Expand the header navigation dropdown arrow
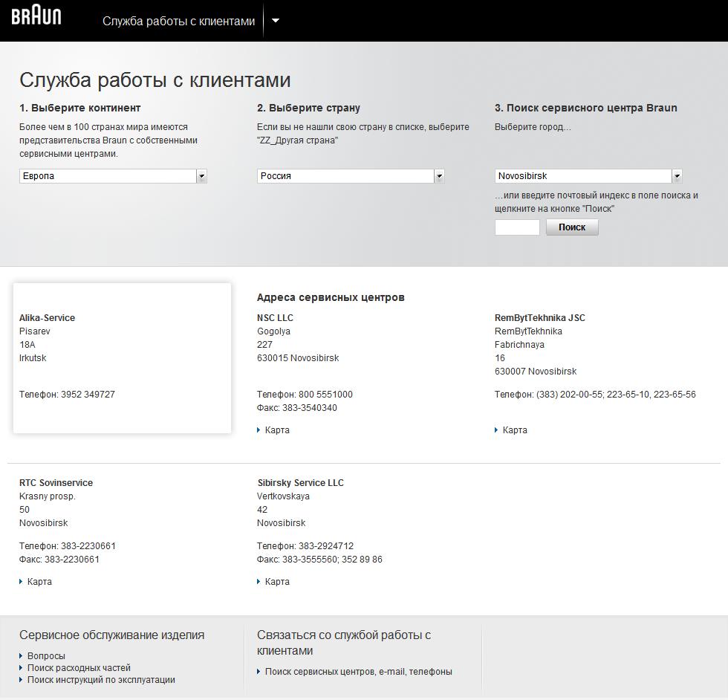Image resolution: width=728 pixels, height=700 pixels. pos(276,21)
